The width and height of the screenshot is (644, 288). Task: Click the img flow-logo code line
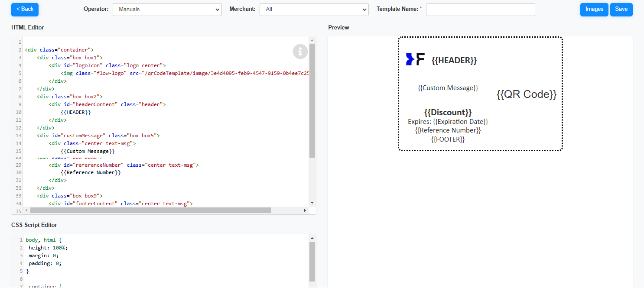[185, 73]
